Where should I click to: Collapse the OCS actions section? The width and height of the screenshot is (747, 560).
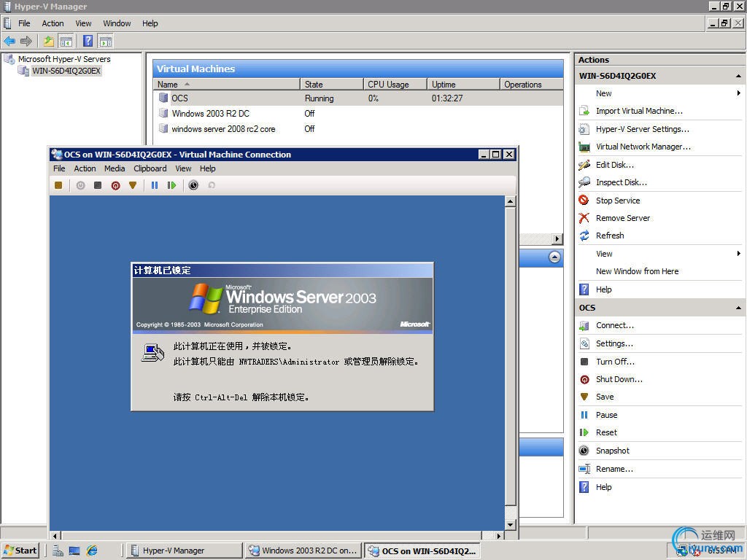tap(738, 308)
